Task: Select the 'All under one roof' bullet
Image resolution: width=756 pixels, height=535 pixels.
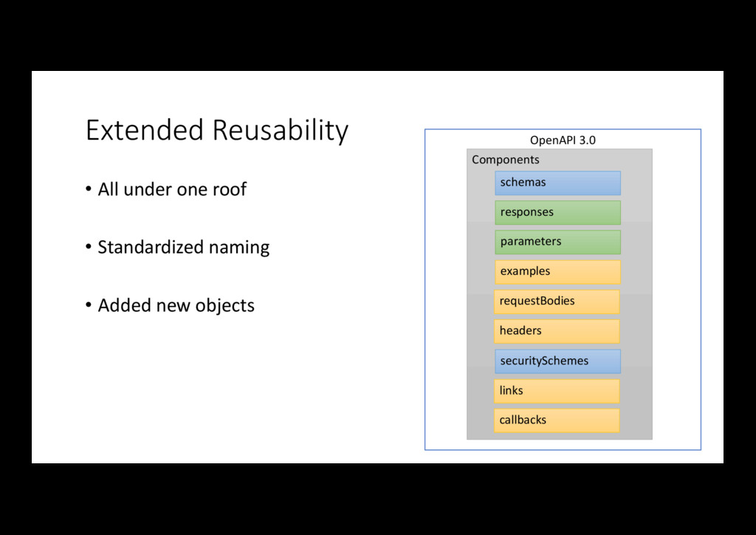Action: pos(166,189)
